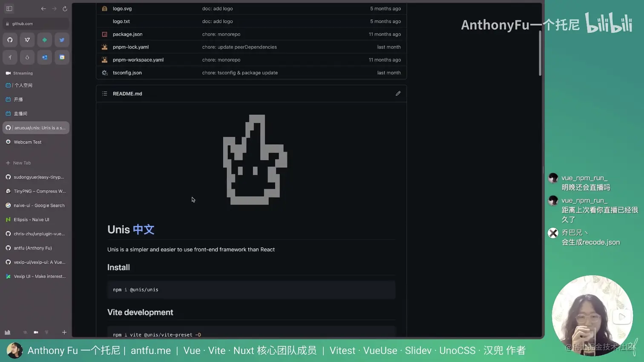Screen dimensions: 644x362
Task: Open 'doc: add logo' commit for logo.svg
Action: 217,9
